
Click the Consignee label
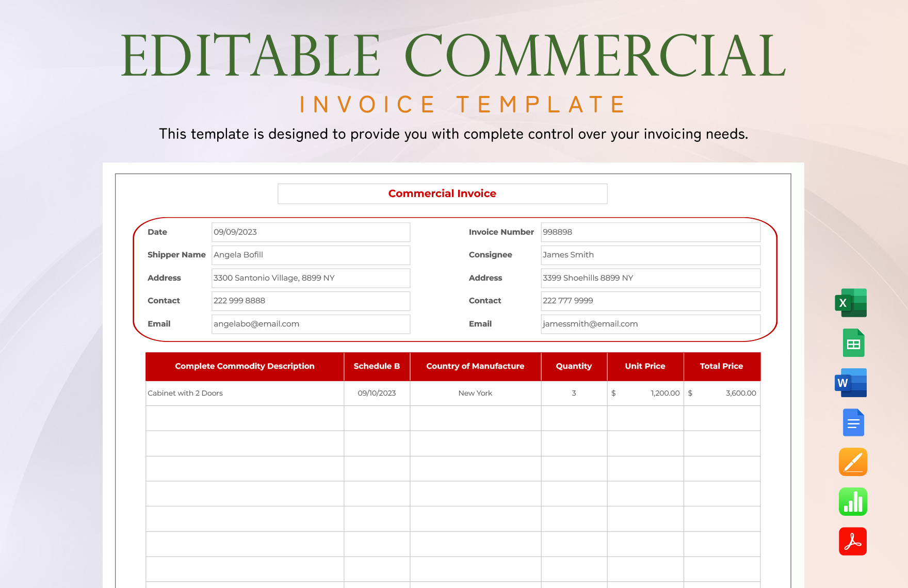(490, 255)
